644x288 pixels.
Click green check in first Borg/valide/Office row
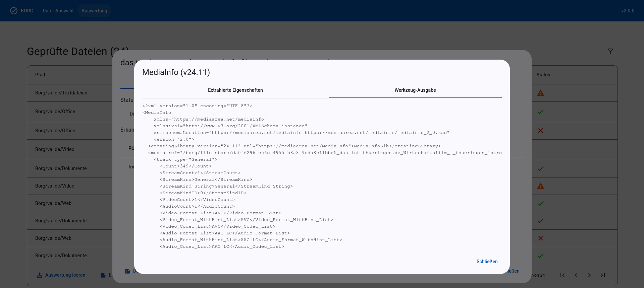(x=541, y=112)
